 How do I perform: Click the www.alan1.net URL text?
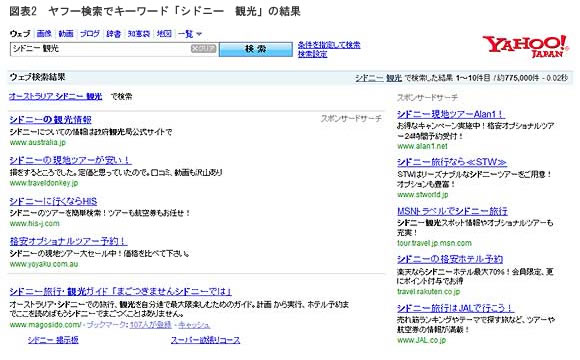[422, 146]
